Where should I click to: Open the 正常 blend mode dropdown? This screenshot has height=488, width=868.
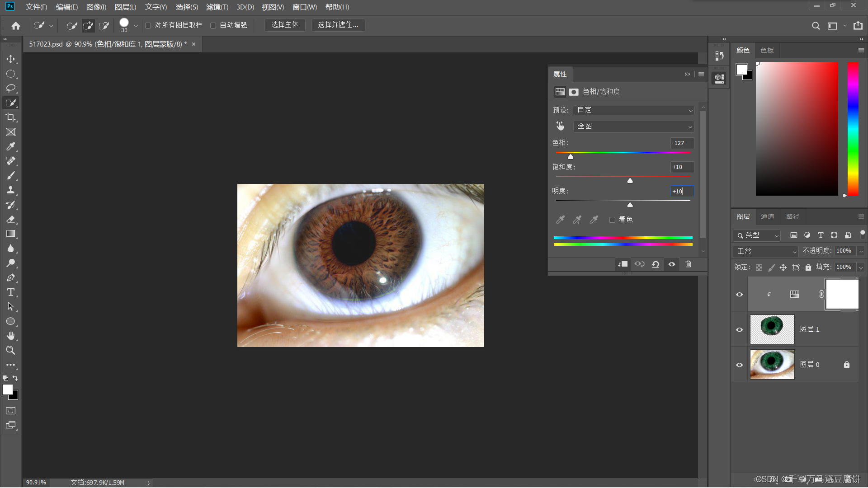(766, 251)
